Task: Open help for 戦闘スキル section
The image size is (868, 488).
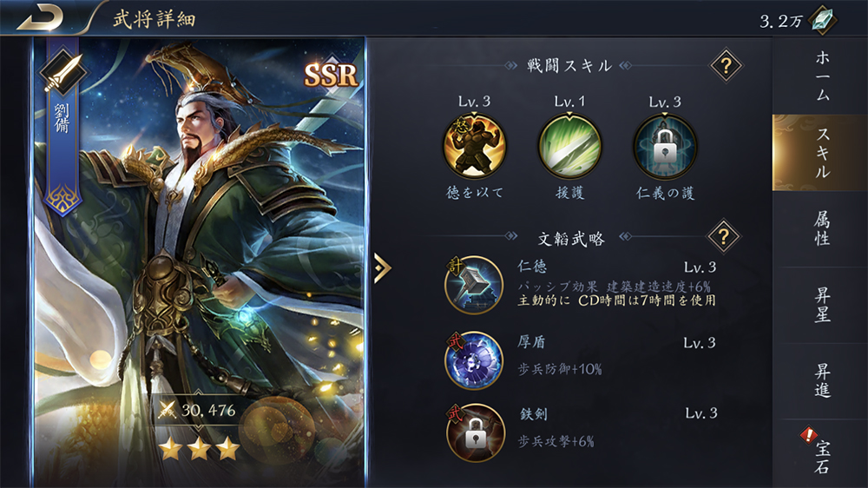Action: [x=726, y=66]
